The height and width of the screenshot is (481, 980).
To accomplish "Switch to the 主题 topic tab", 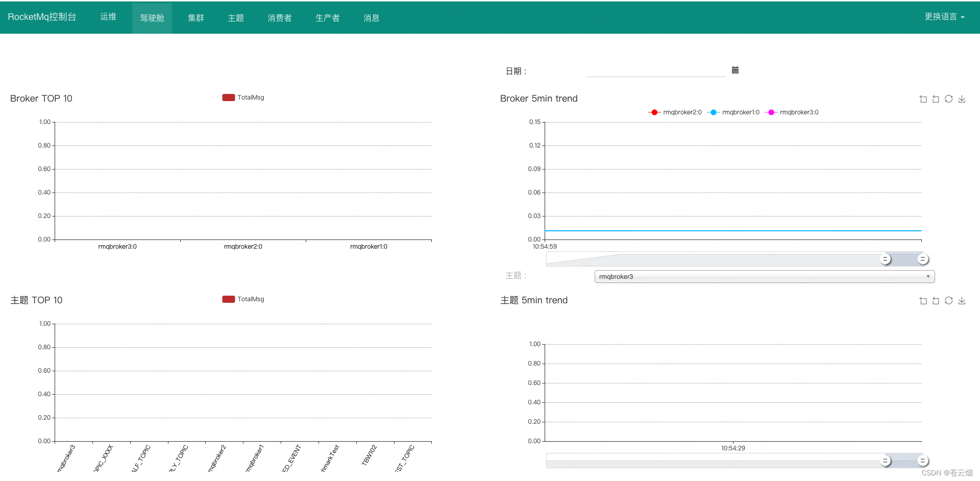I will coord(236,18).
